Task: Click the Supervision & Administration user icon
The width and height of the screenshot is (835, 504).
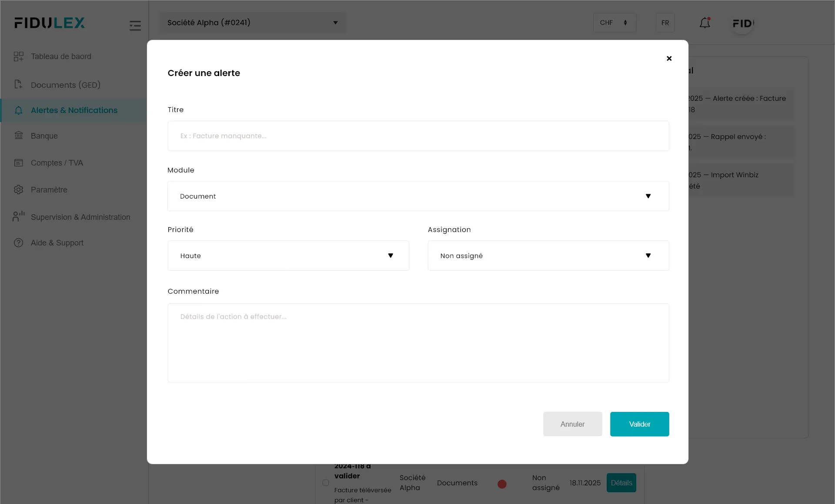Action: click(x=18, y=216)
